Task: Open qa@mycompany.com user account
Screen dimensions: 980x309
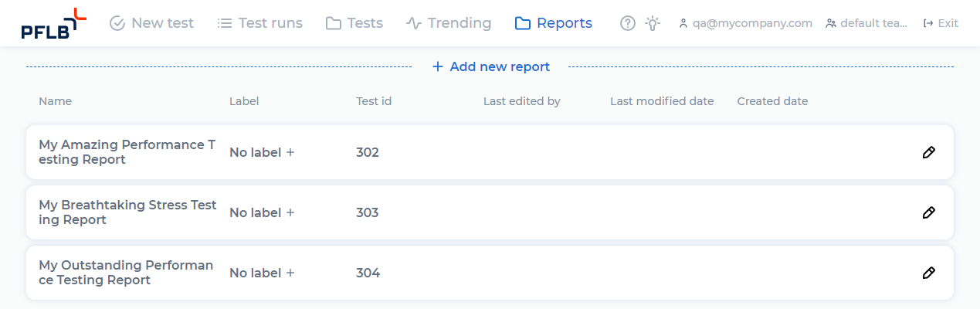Action: click(745, 23)
